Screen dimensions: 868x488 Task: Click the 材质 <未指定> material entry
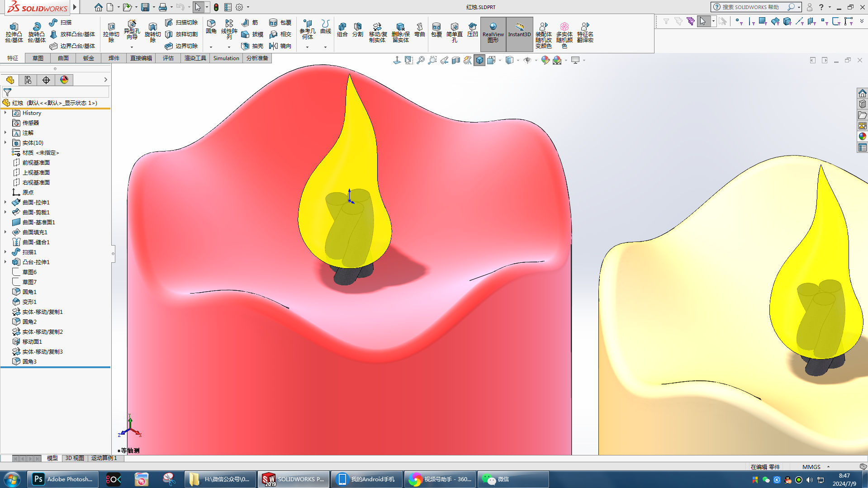click(x=41, y=153)
